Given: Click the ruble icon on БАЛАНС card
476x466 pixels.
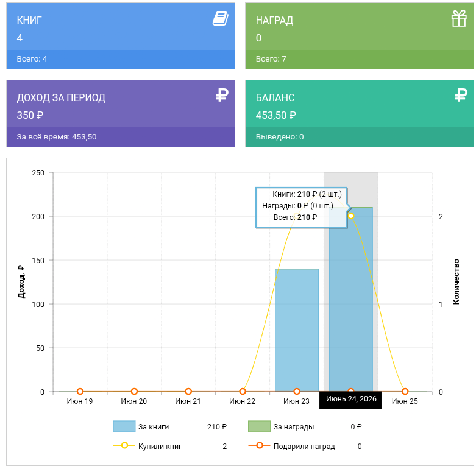Looking at the screenshot, I should click(461, 95).
